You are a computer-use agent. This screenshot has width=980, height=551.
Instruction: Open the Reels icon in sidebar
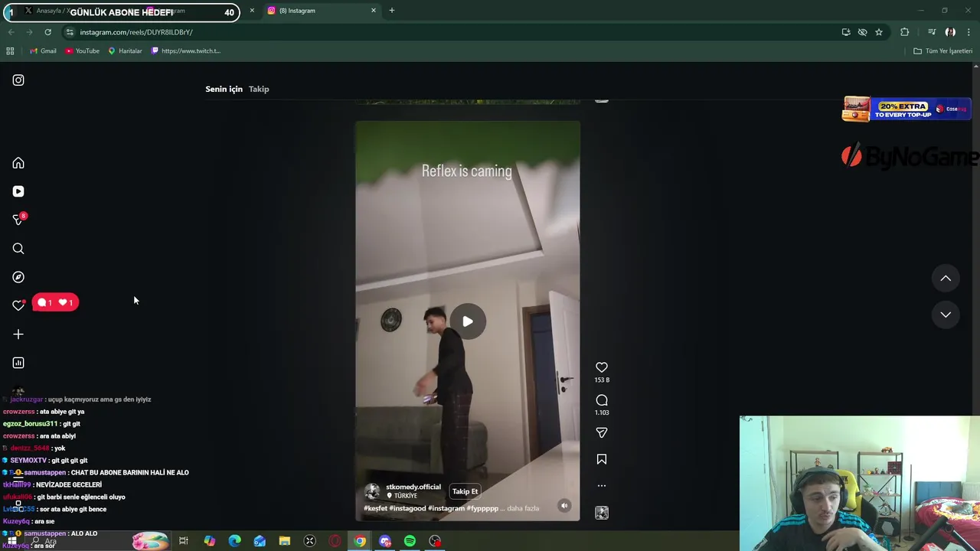point(18,191)
